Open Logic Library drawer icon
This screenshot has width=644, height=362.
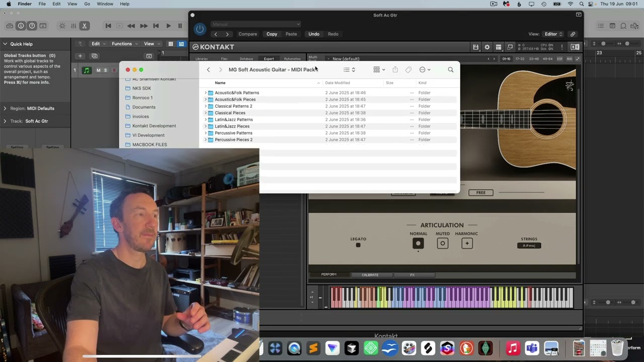[x=10, y=26]
